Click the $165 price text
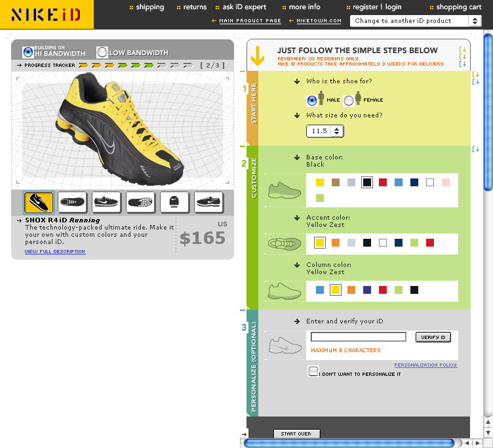 coord(203,238)
